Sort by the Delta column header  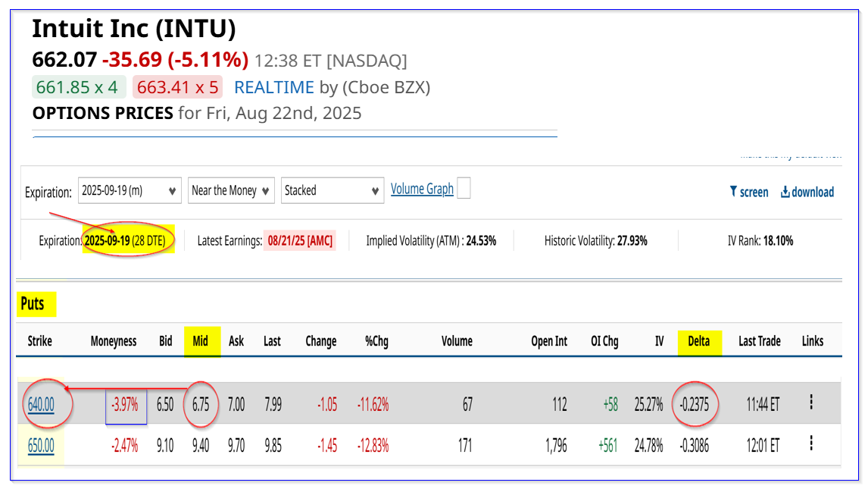[x=699, y=341]
